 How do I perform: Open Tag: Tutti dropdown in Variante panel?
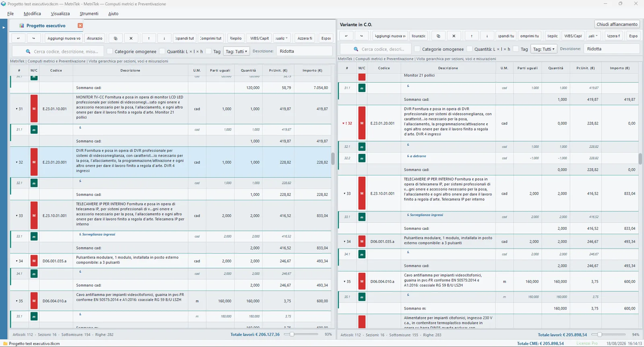click(544, 49)
